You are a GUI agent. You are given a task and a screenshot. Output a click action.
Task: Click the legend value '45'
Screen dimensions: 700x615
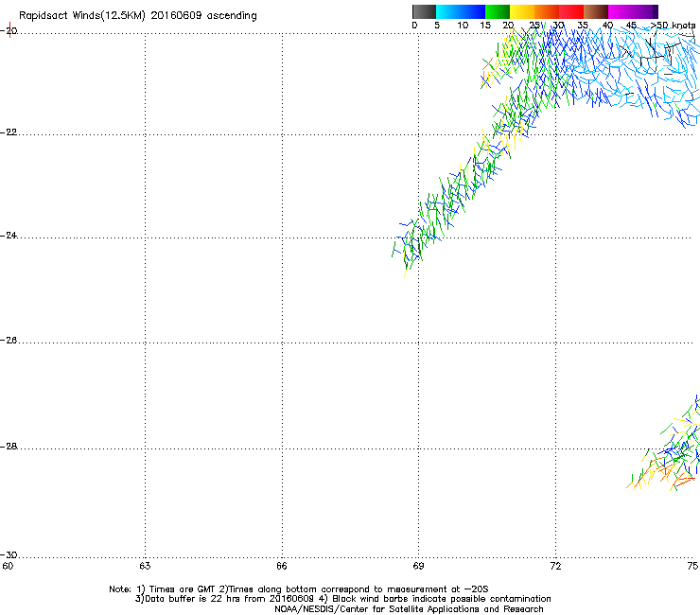(631, 26)
